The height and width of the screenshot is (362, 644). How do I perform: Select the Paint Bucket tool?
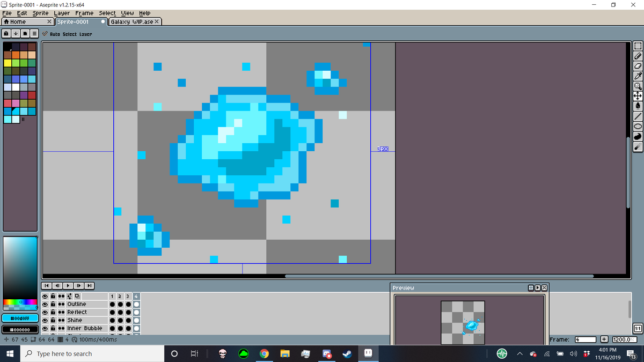tap(638, 106)
